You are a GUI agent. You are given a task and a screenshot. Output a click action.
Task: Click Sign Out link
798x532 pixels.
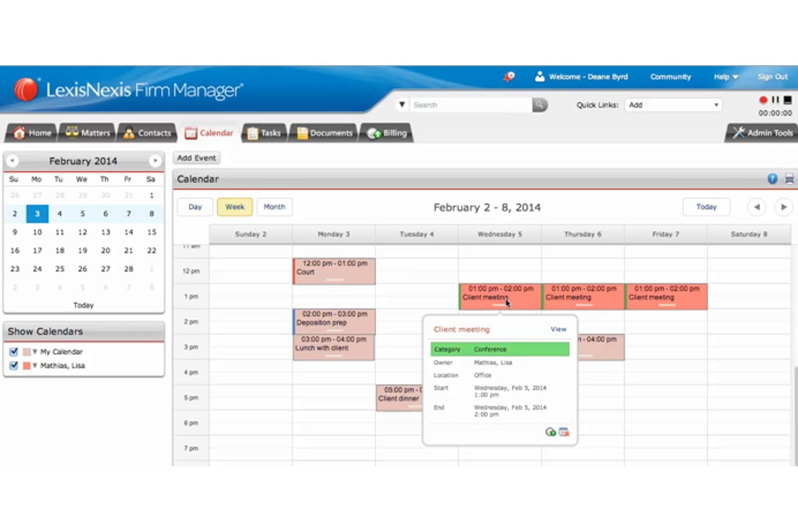point(772,77)
